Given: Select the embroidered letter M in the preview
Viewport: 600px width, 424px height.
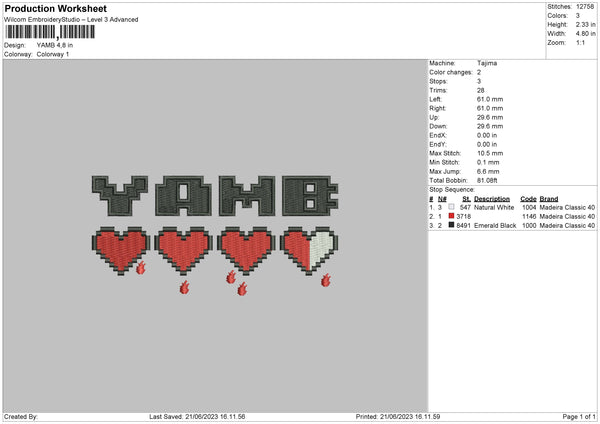Looking at the screenshot, I should pyautogui.click(x=247, y=196).
